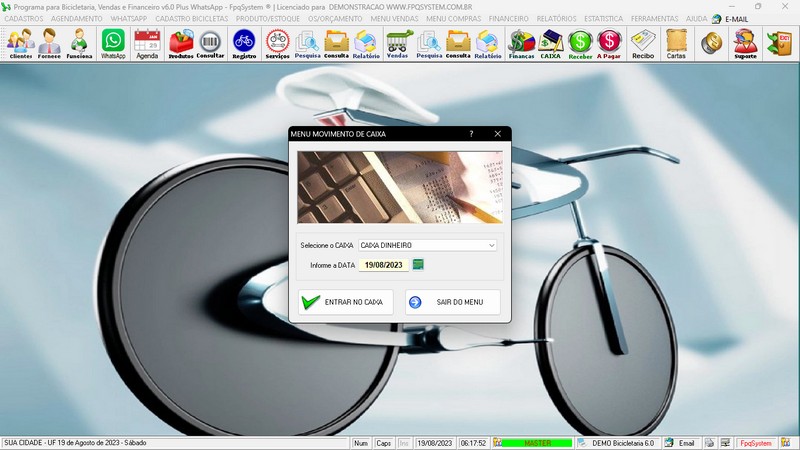Open the Funciona employees icon
The height and width of the screenshot is (450, 800).
[x=79, y=43]
